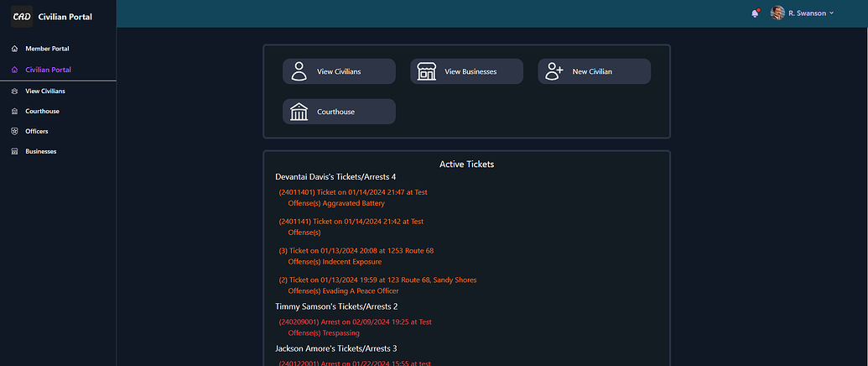Click the storefront icon on View Businesses card
868x366 pixels.
pyautogui.click(x=426, y=71)
